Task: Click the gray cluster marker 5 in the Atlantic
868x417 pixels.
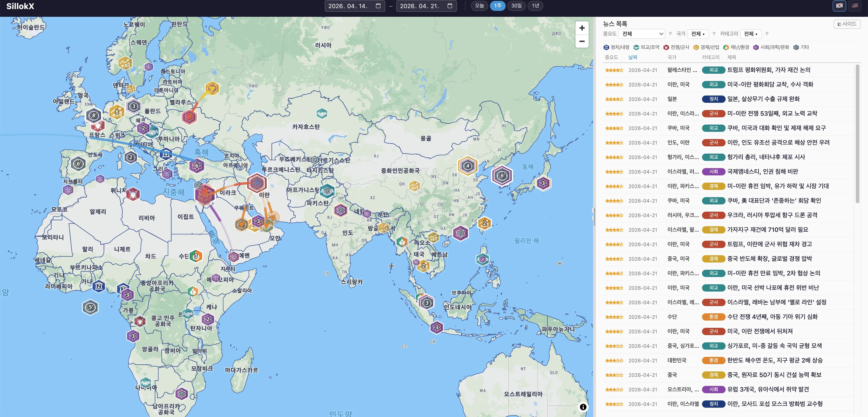Action: click(x=90, y=307)
